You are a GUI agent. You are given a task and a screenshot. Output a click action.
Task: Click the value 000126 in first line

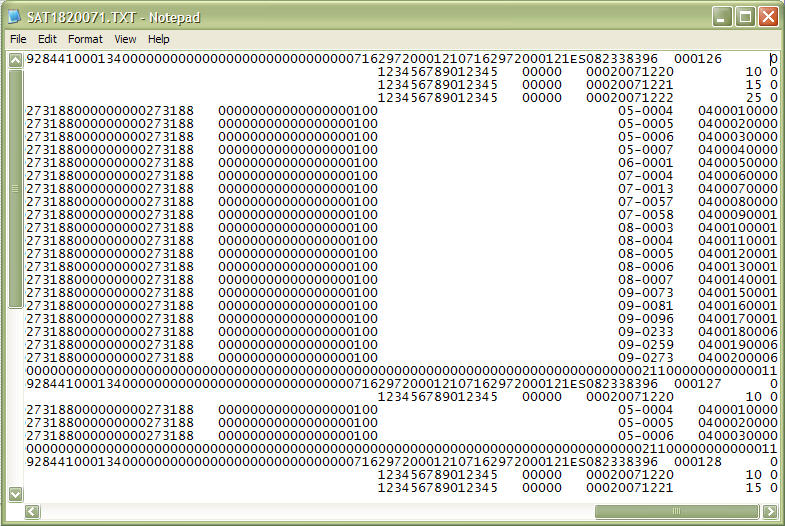tap(698, 59)
